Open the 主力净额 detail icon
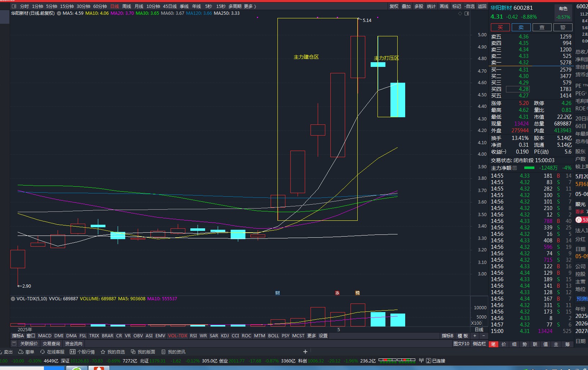The image size is (588, 370). (x=515, y=168)
